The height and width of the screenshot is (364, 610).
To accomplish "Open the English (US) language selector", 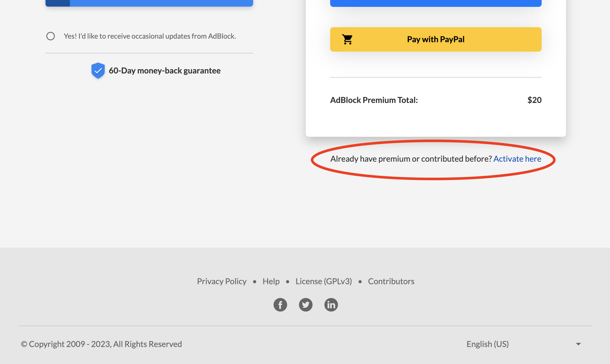I will (487, 344).
